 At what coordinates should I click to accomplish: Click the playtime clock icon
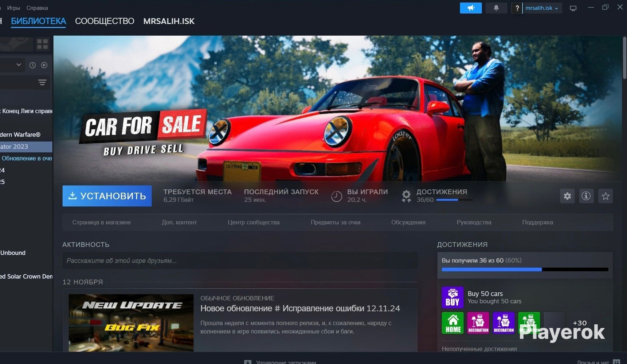click(336, 196)
